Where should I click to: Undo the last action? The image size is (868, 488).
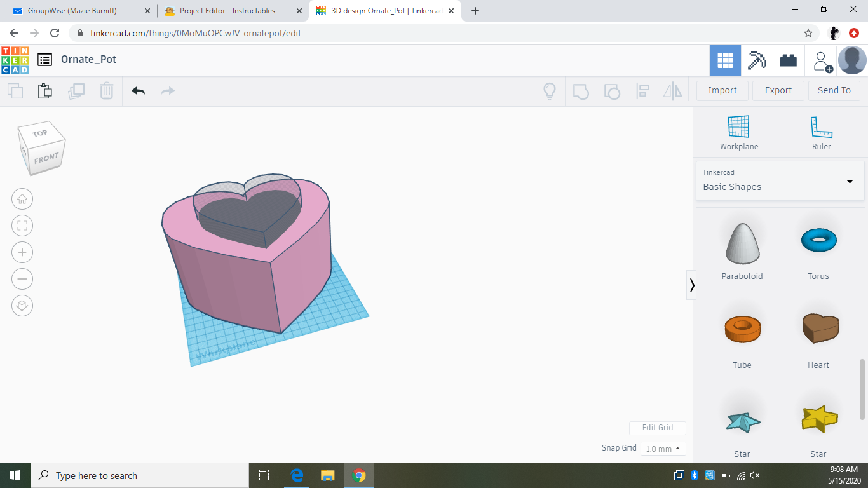(139, 91)
